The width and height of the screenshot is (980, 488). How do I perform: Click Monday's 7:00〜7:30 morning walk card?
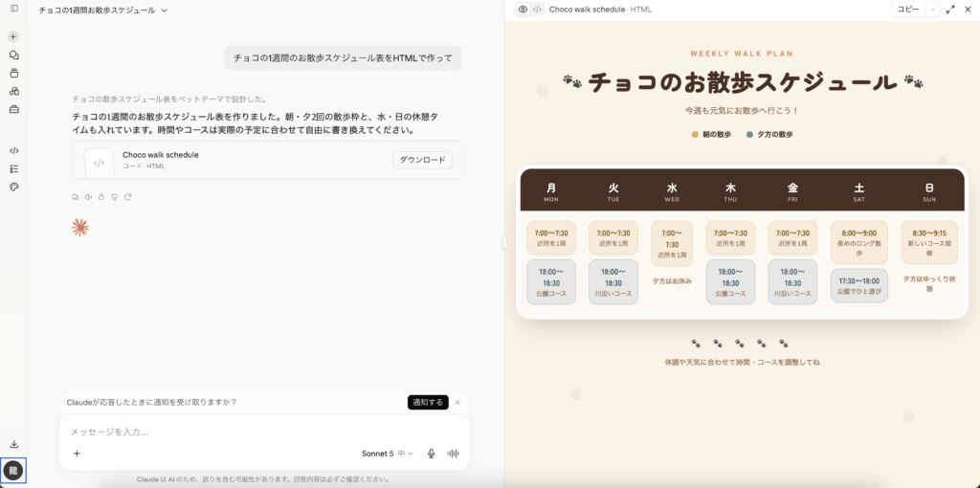pyautogui.click(x=551, y=237)
